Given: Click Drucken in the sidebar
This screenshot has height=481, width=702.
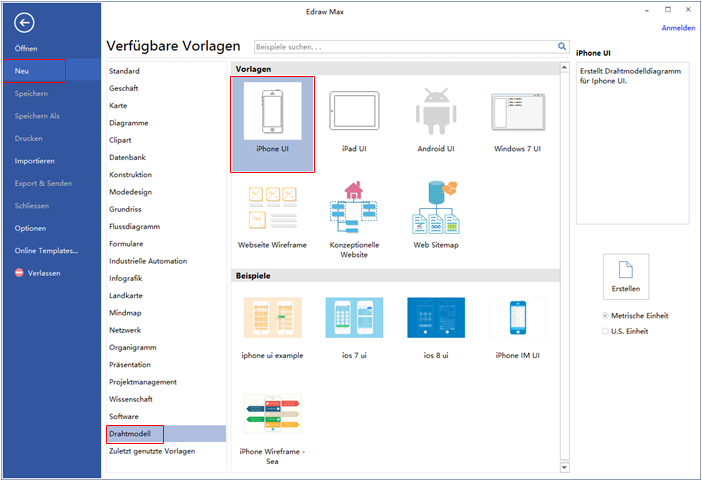Looking at the screenshot, I should 29,138.
